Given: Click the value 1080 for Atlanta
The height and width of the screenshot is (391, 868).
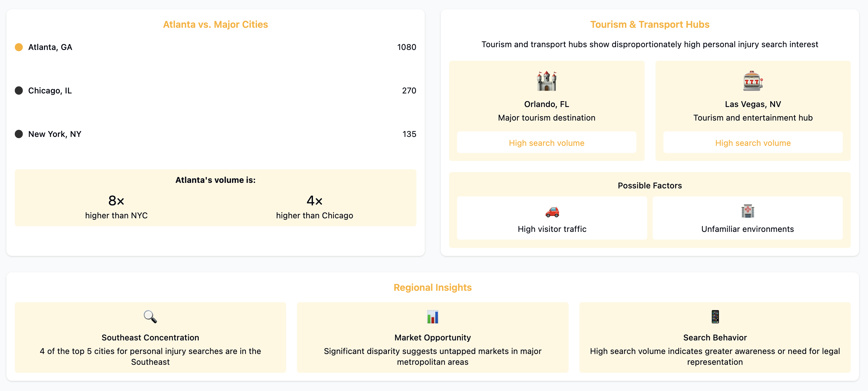Looking at the screenshot, I should coord(407,47).
